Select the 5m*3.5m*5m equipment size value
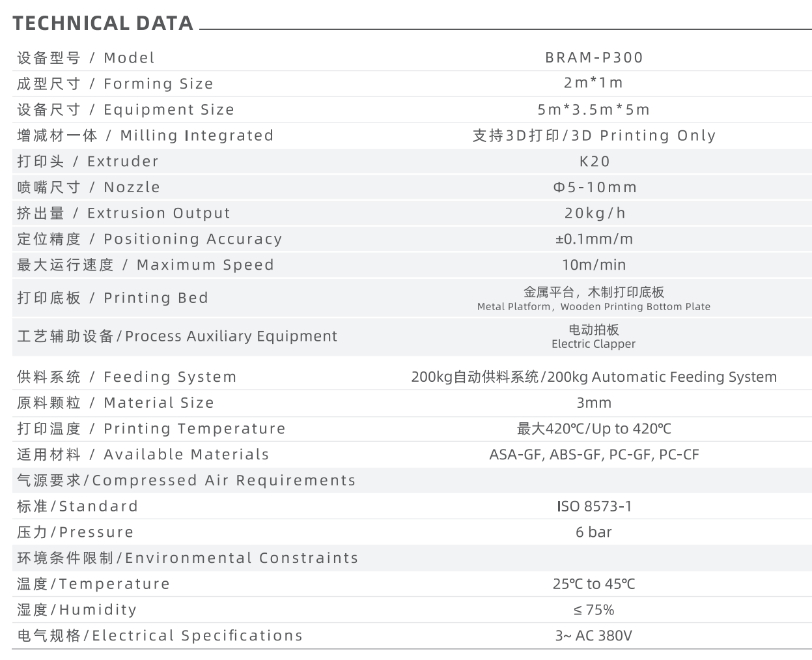This screenshot has height=660, width=812. click(594, 109)
